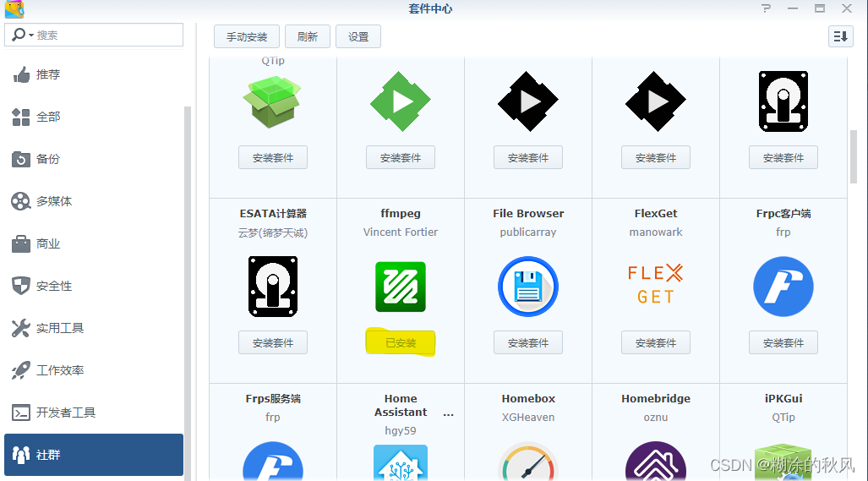Click the 手动安装 button
This screenshot has width=868, height=481.
[x=246, y=36]
